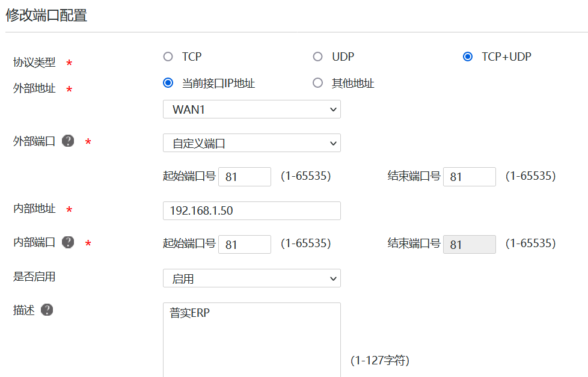The height and width of the screenshot is (377, 588).
Task: Select 其他地址 radio option
Action: point(317,83)
